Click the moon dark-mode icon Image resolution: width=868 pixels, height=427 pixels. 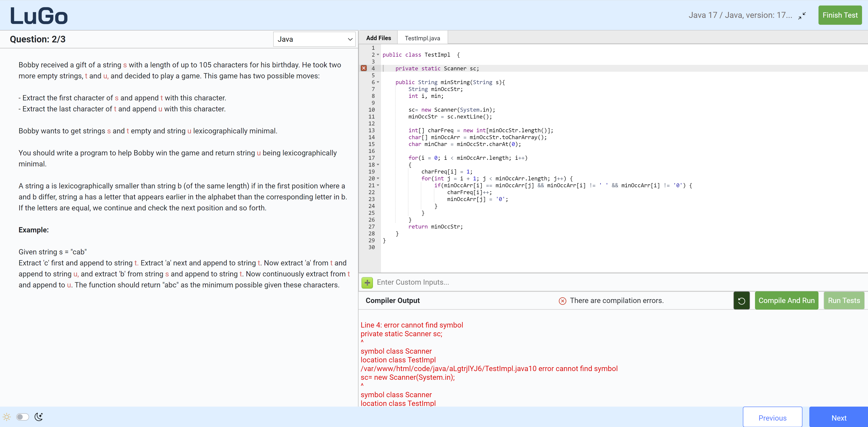coord(39,417)
